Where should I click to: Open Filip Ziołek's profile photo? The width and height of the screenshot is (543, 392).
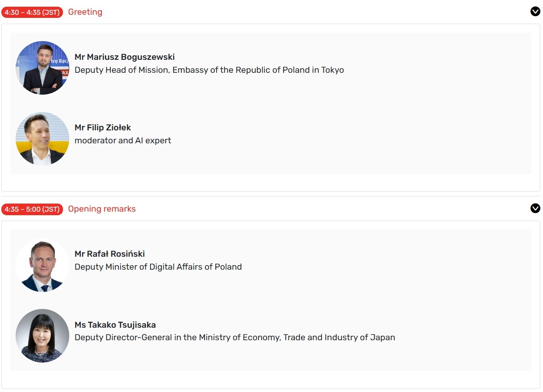(x=42, y=139)
